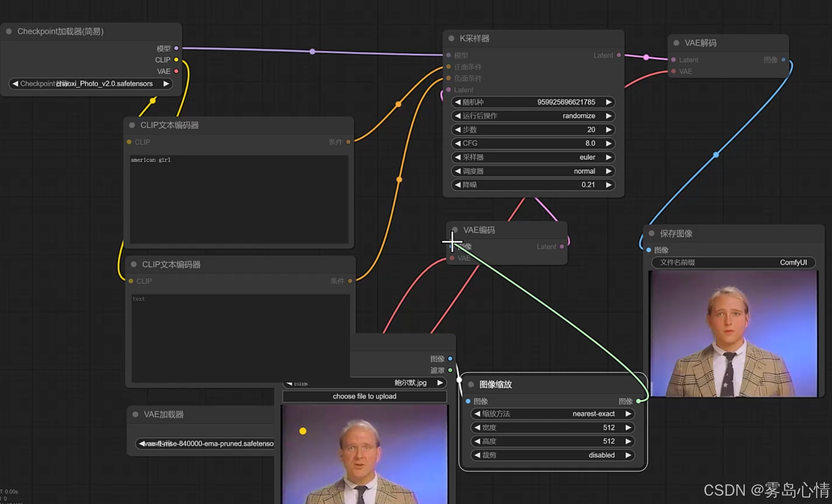Click the Latent output port on K采样器 node
Image resolution: width=832 pixels, height=504 pixels.
pyautogui.click(x=619, y=55)
